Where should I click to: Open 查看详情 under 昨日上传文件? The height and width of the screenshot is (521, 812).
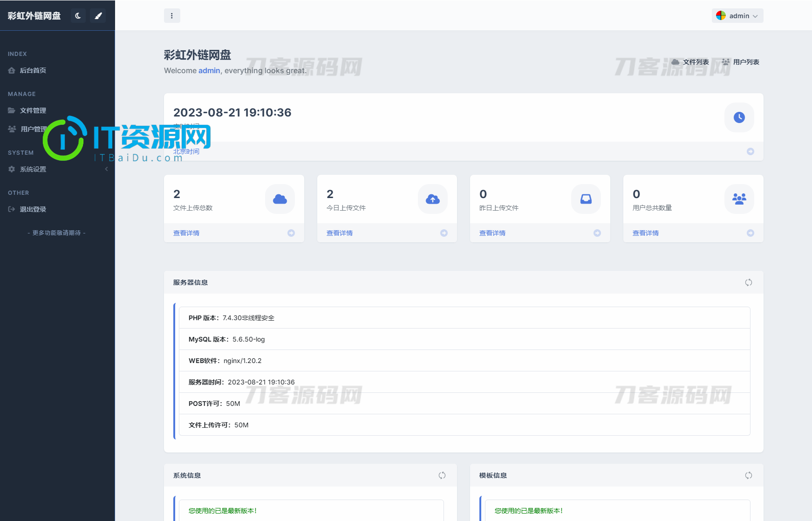point(492,233)
